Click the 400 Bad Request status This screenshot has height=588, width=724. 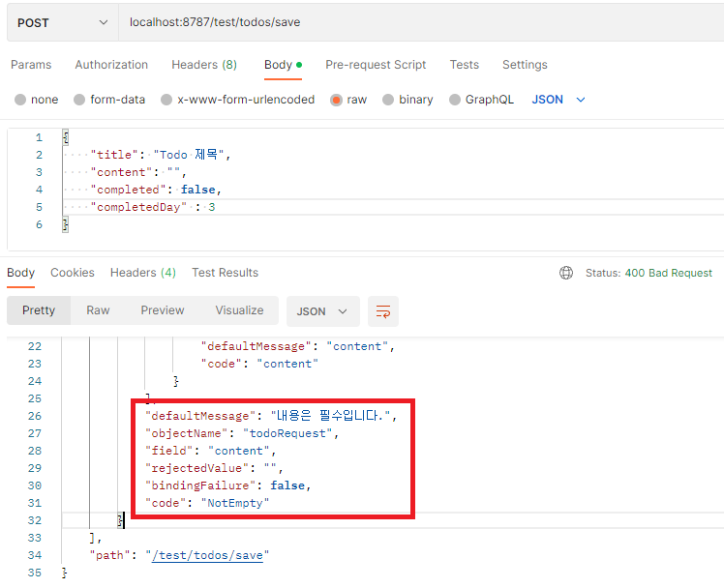pos(668,273)
